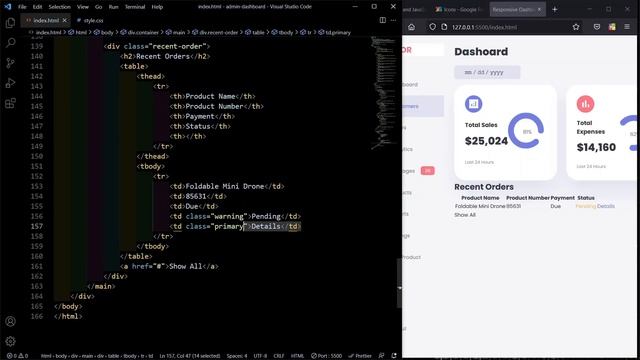The height and width of the screenshot is (360, 640).
Task: Click the site information icon beside the URL
Action: (x=444, y=27)
